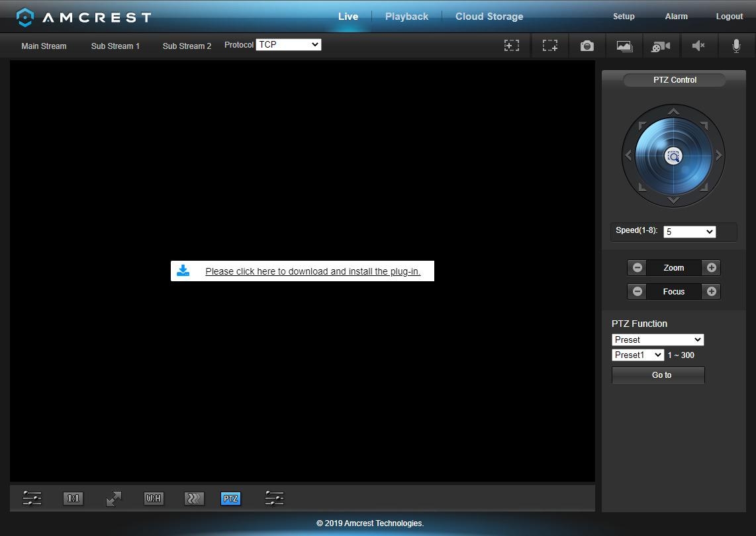Click the W:H aspect ratio icon
756x536 pixels.
pos(154,498)
